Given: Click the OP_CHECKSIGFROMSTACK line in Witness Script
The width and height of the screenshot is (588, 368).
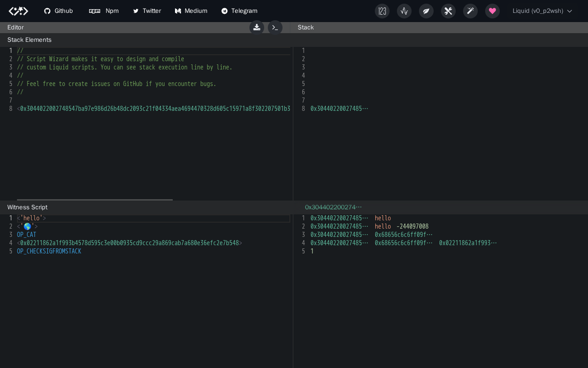Looking at the screenshot, I should [49, 251].
